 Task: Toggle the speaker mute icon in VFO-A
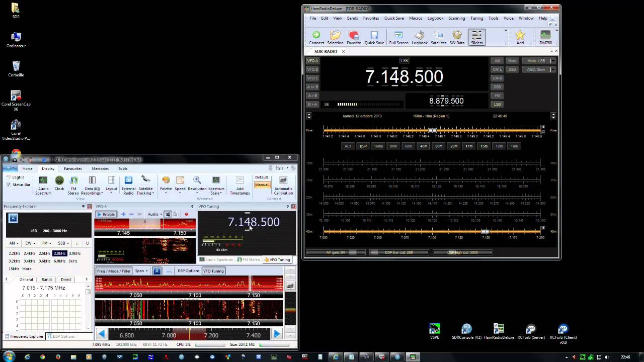click(x=168, y=214)
